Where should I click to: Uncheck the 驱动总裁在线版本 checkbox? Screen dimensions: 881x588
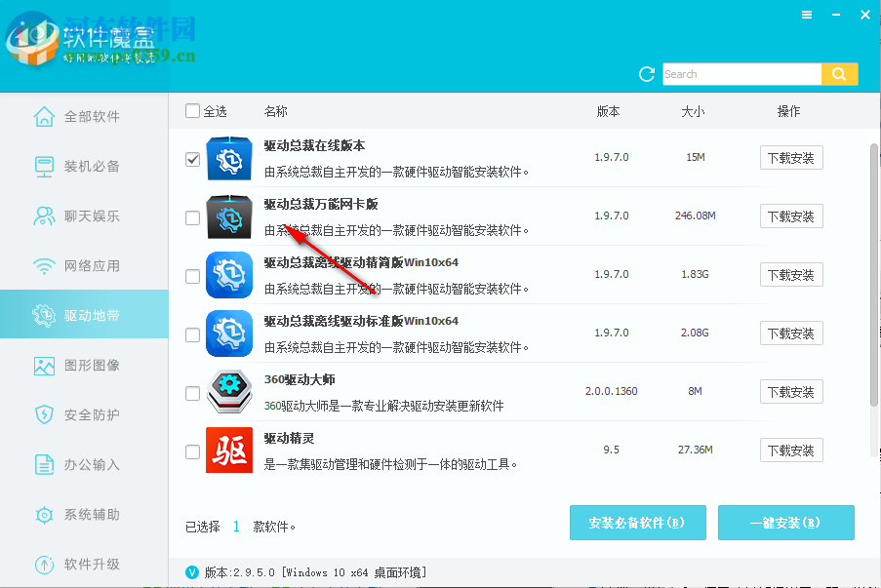pyautogui.click(x=193, y=159)
